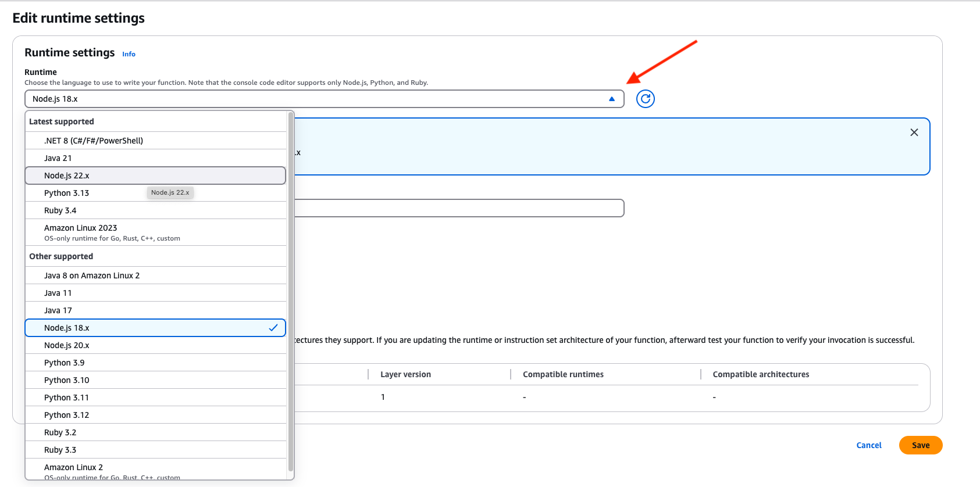
Task: Open the Info link beside Runtime settings
Action: (129, 54)
